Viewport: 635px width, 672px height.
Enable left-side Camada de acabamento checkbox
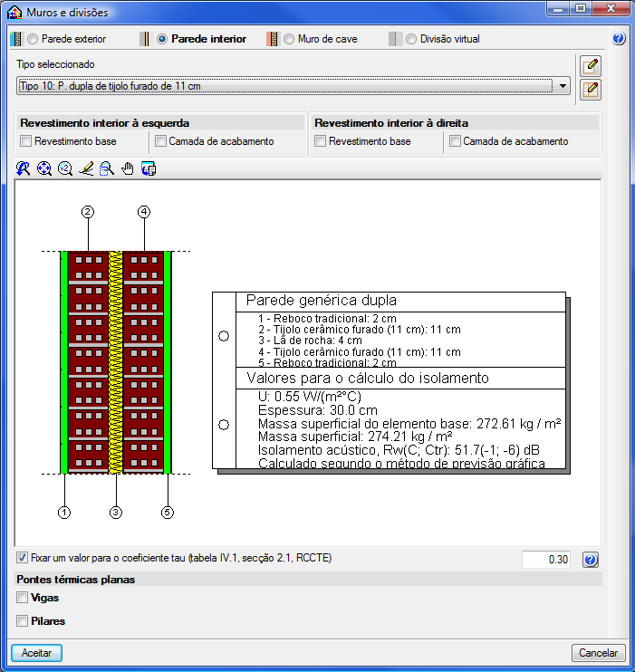[x=160, y=141]
